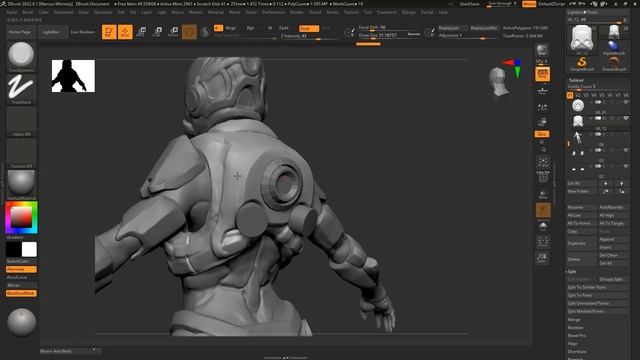Open the Preferences menu

pos(273,12)
